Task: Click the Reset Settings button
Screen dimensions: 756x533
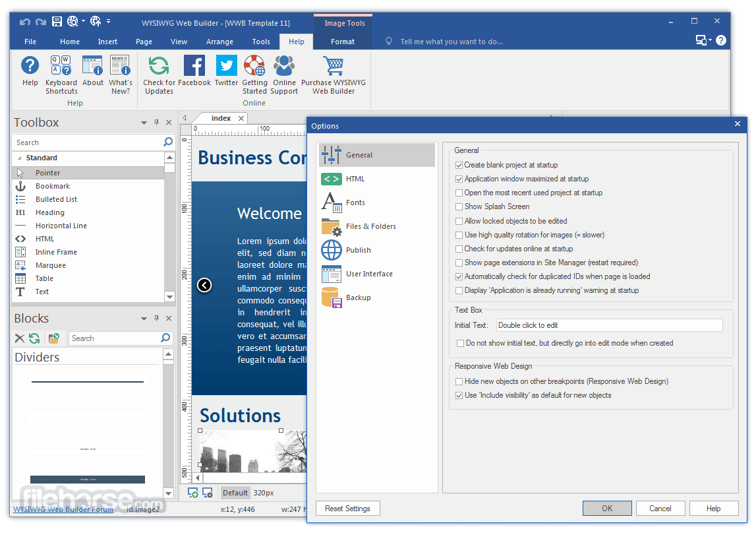Action: 347,509
